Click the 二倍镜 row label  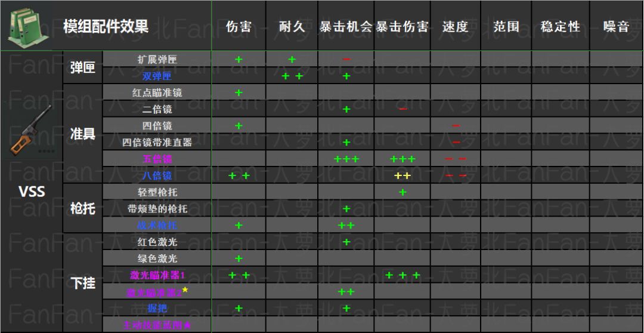pyautogui.click(x=157, y=109)
